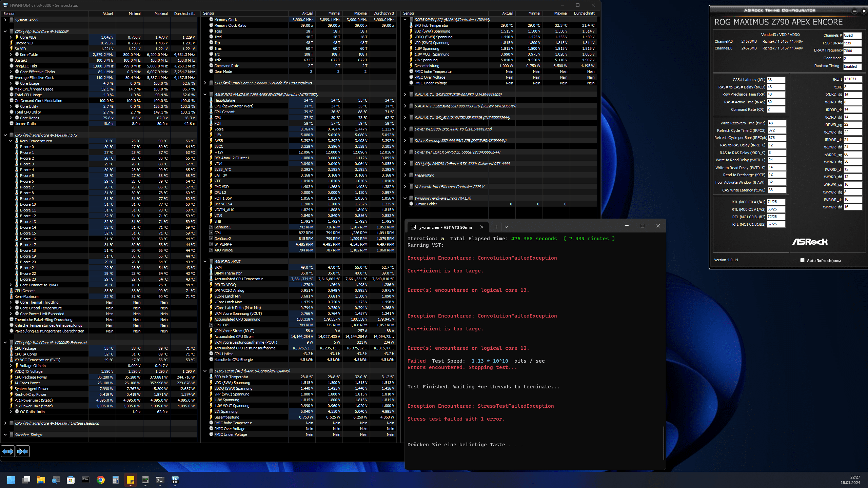Click the shrink-columns arrows button in HWiNFO
This screenshot has width=868, height=488.
(23, 451)
